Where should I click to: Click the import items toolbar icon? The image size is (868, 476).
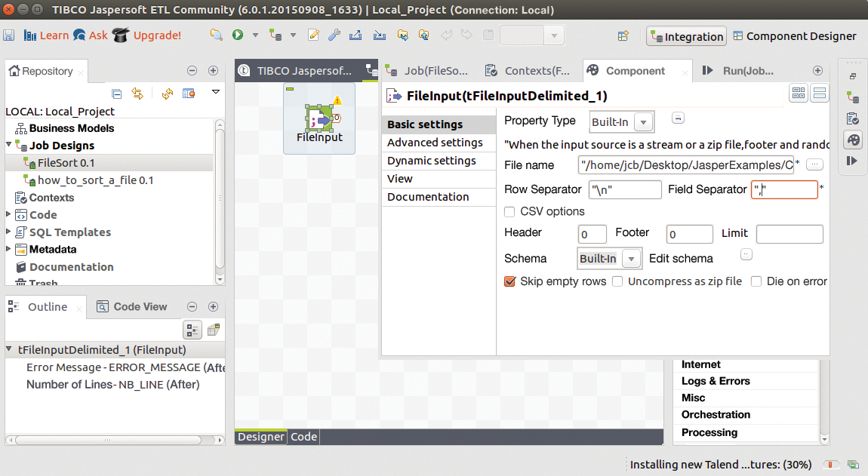(380, 35)
